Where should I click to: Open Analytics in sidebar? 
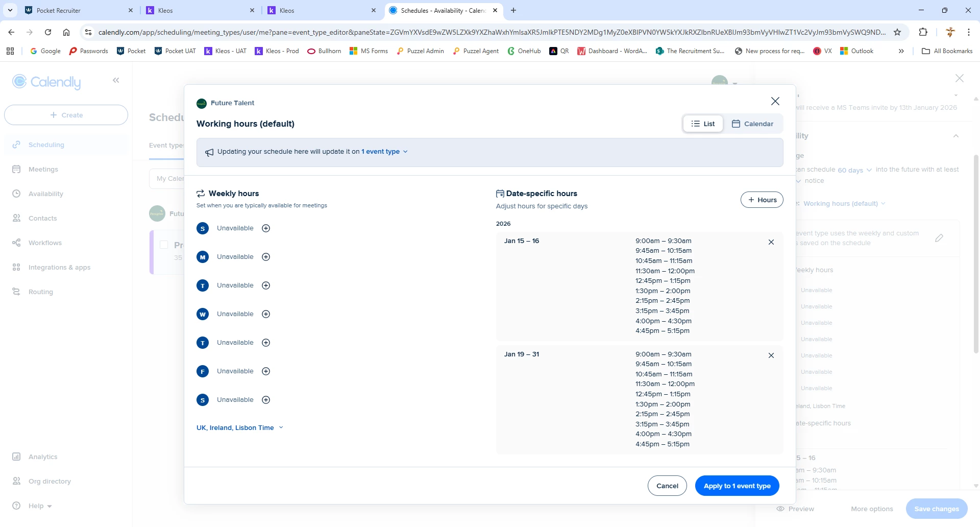pyautogui.click(x=66, y=457)
